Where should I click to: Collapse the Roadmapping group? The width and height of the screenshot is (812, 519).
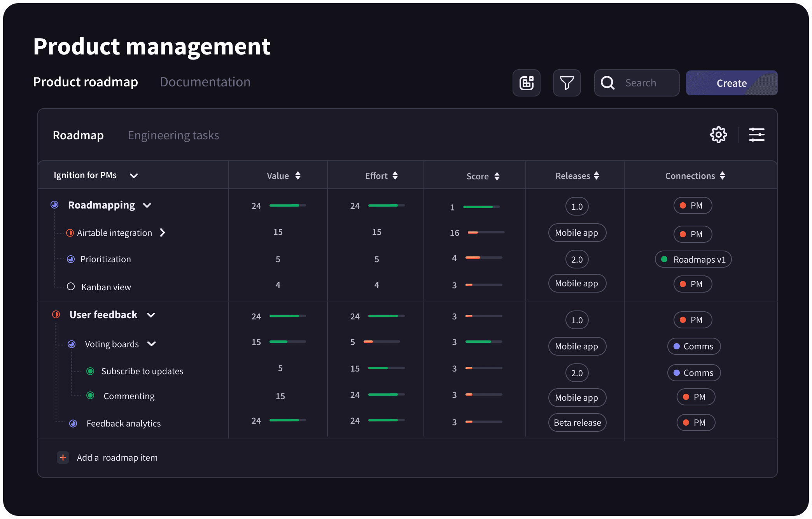(147, 205)
